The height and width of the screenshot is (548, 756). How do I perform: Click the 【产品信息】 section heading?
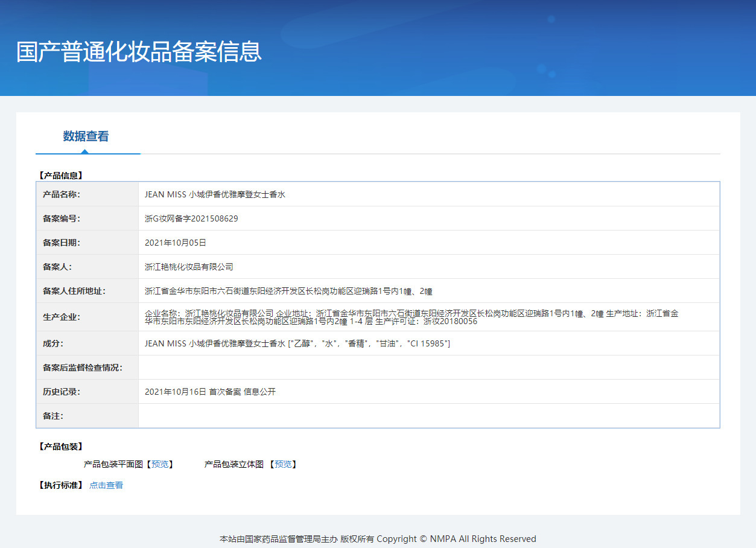click(61, 176)
